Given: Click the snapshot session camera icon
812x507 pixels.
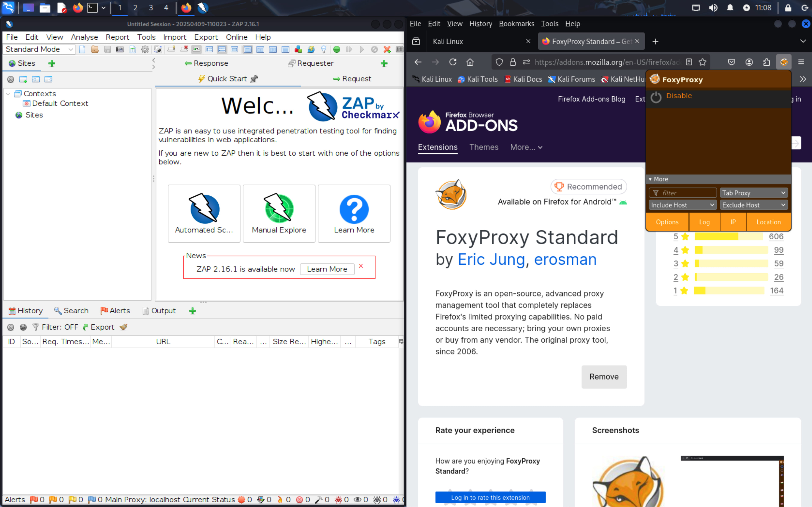Looking at the screenshot, I should (x=120, y=50).
